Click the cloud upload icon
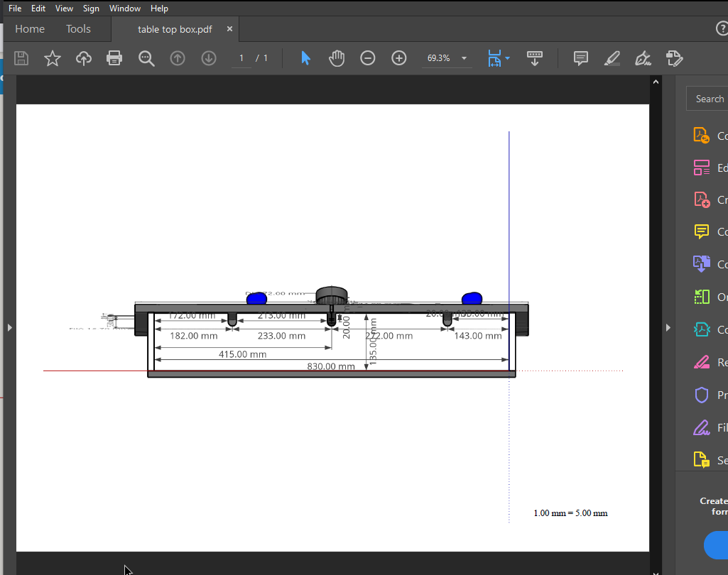The width and height of the screenshot is (728, 575). tap(84, 58)
